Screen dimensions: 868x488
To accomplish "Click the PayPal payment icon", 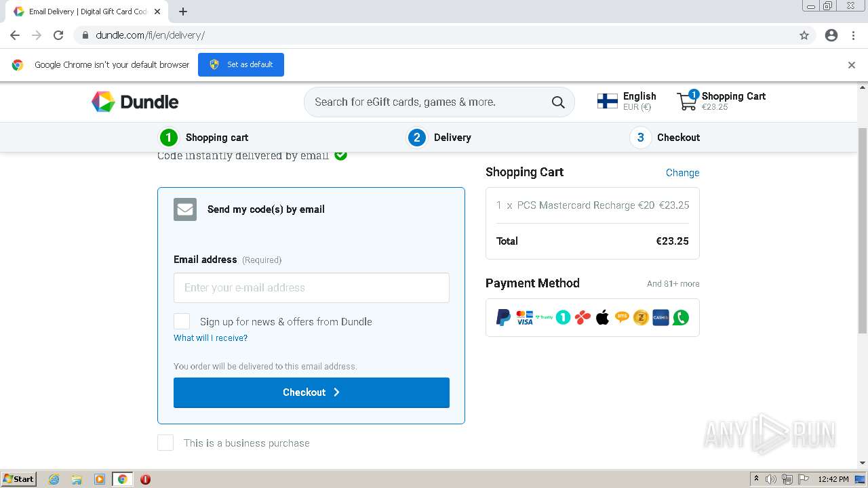I will [503, 317].
